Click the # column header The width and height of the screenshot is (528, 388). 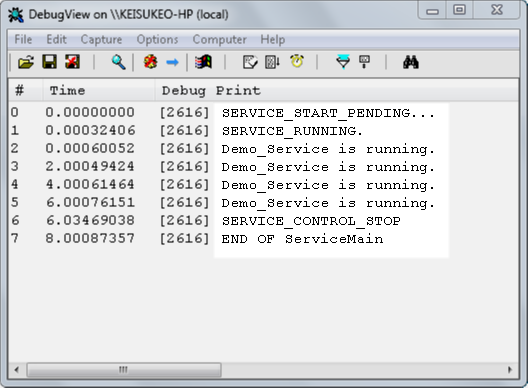click(26, 90)
